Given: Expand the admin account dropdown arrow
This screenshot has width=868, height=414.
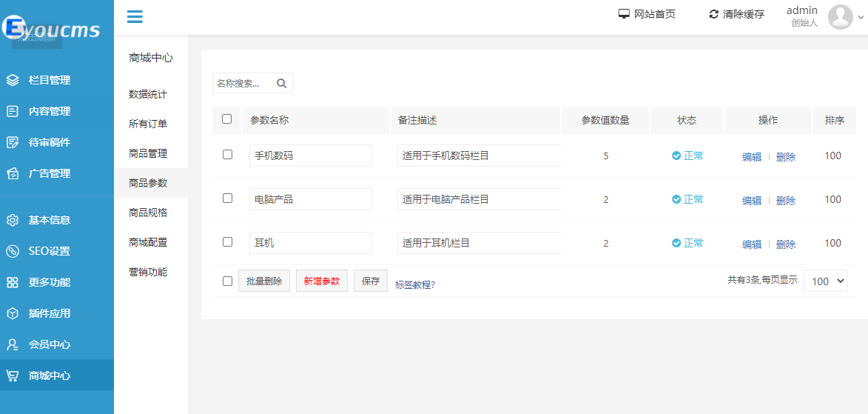Looking at the screenshot, I should tap(860, 18).
